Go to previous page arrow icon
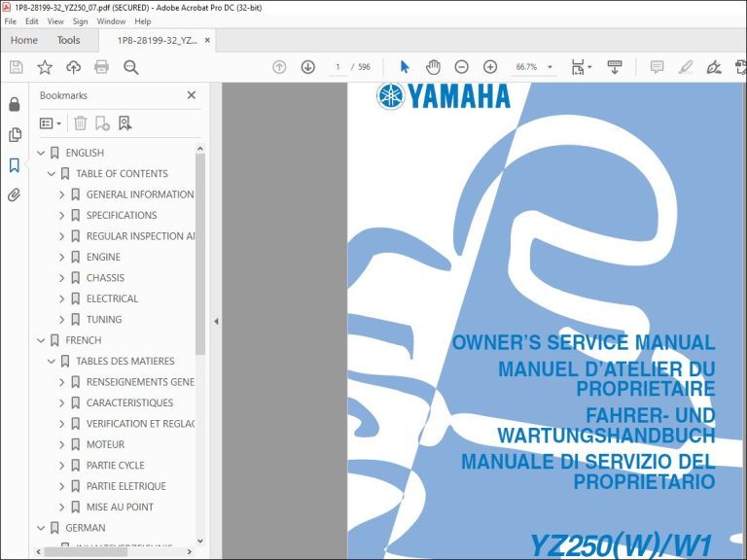This screenshot has width=747, height=560. (x=279, y=67)
